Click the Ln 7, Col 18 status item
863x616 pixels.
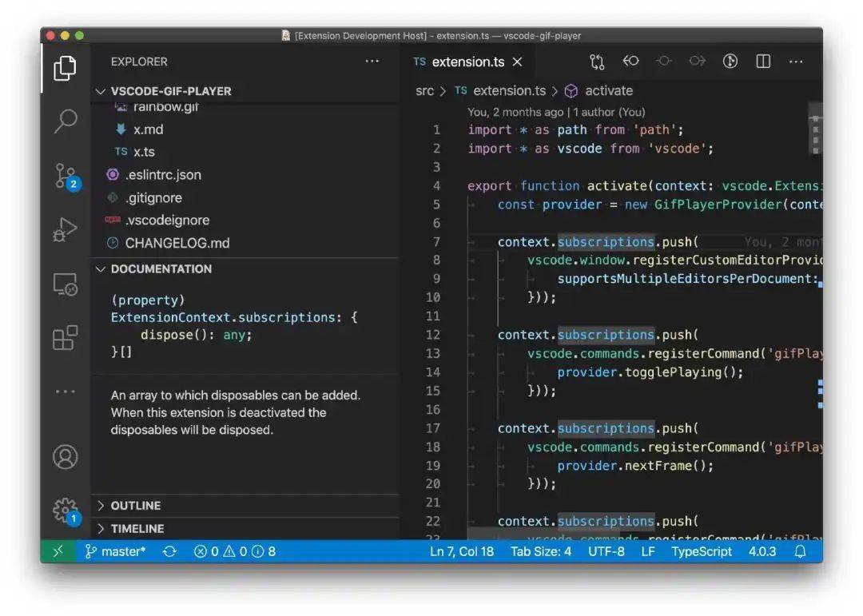pyautogui.click(x=461, y=551)
